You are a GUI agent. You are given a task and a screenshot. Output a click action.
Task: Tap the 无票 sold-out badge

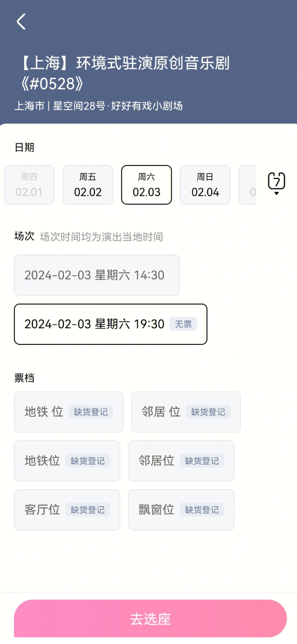pyautogui.click(x=183, y=324)
